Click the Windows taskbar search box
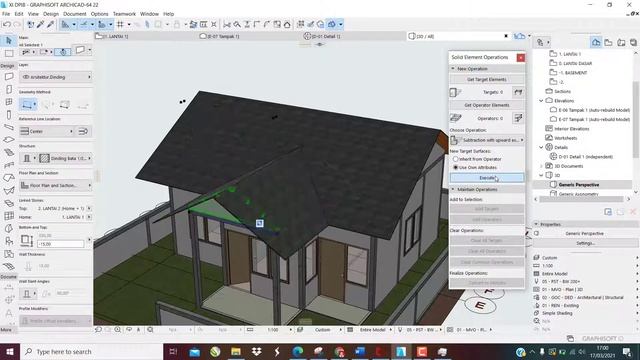The image size is (640, 360). [91, 351]
